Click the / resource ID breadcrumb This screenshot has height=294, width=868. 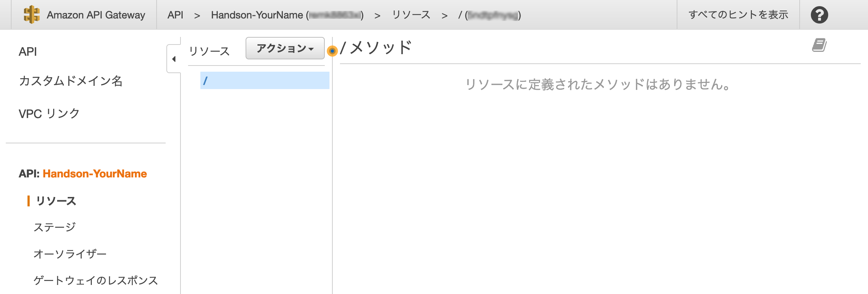[490, 15]
